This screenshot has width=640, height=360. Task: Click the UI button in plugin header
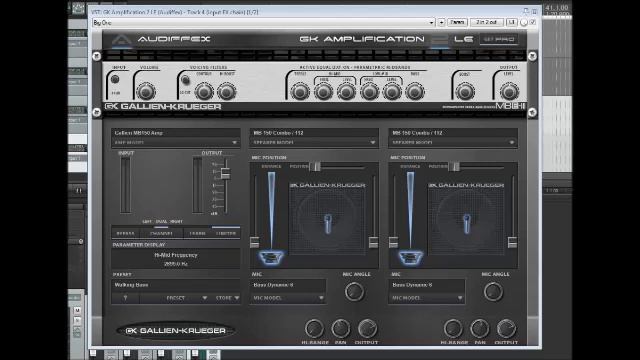point(511,22)
